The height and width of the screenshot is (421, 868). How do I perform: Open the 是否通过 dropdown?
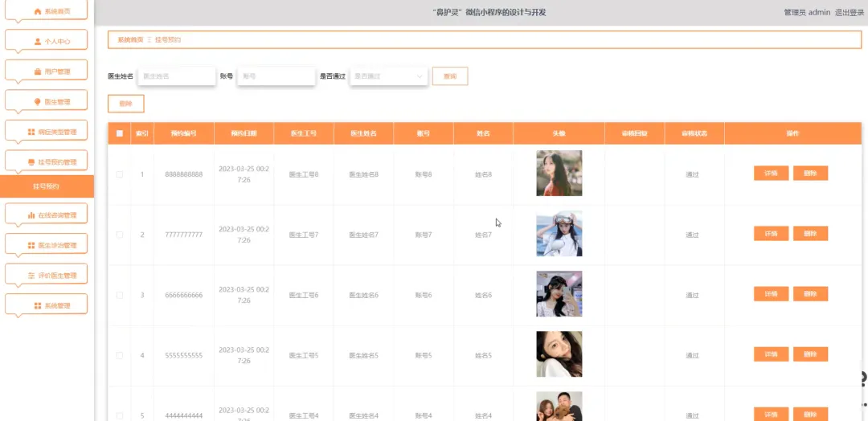coord(389,76)
